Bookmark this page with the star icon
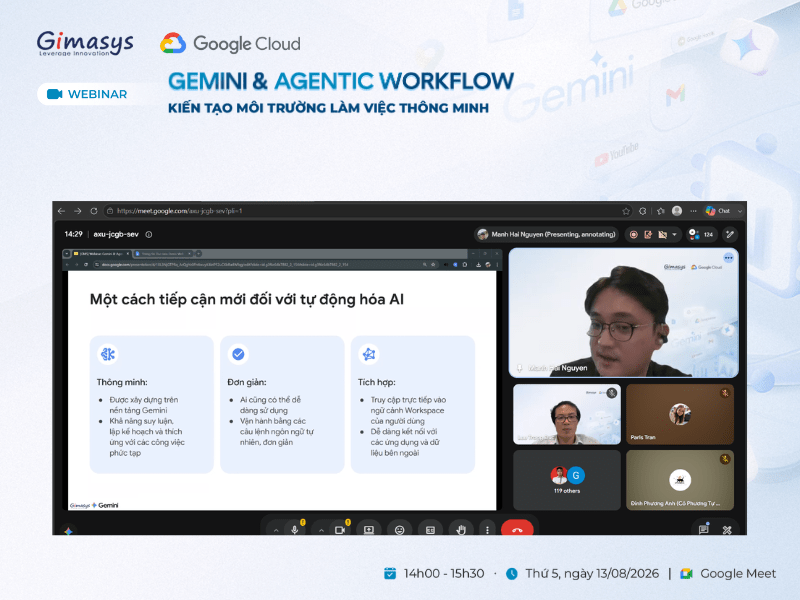Viewport: 800px width, 600px height. tap(626, 211)
